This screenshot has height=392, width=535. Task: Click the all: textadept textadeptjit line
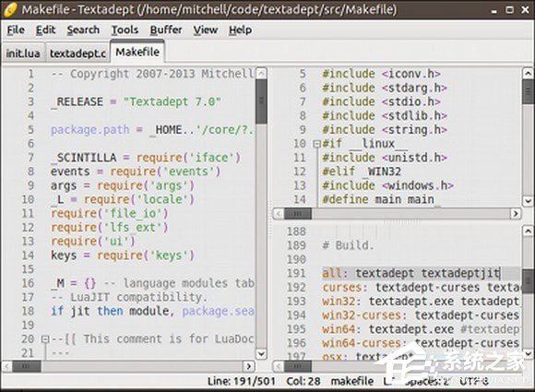point(411,273)
